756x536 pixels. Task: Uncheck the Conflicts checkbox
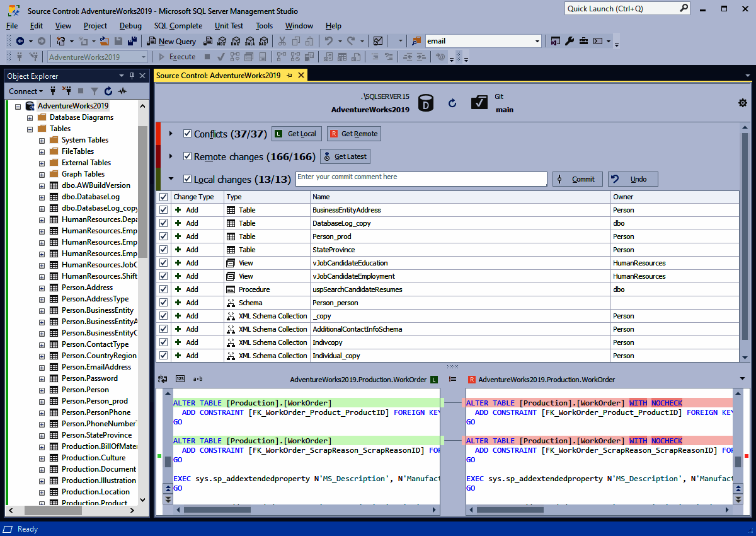click(x=187, y=134)
